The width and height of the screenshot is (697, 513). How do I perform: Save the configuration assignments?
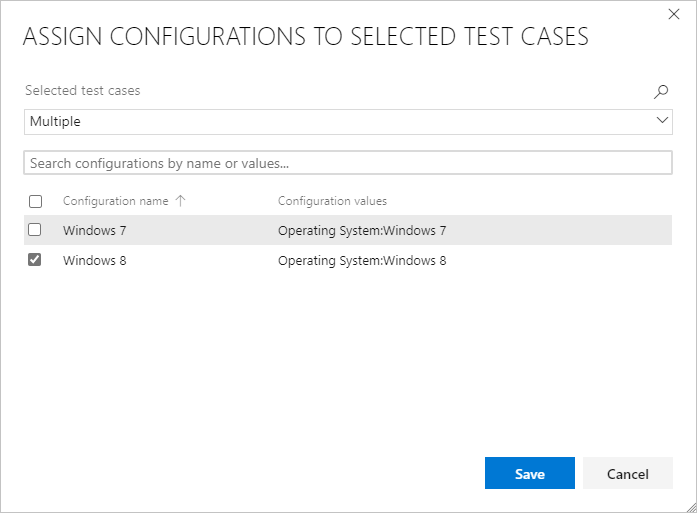[529, 474]
